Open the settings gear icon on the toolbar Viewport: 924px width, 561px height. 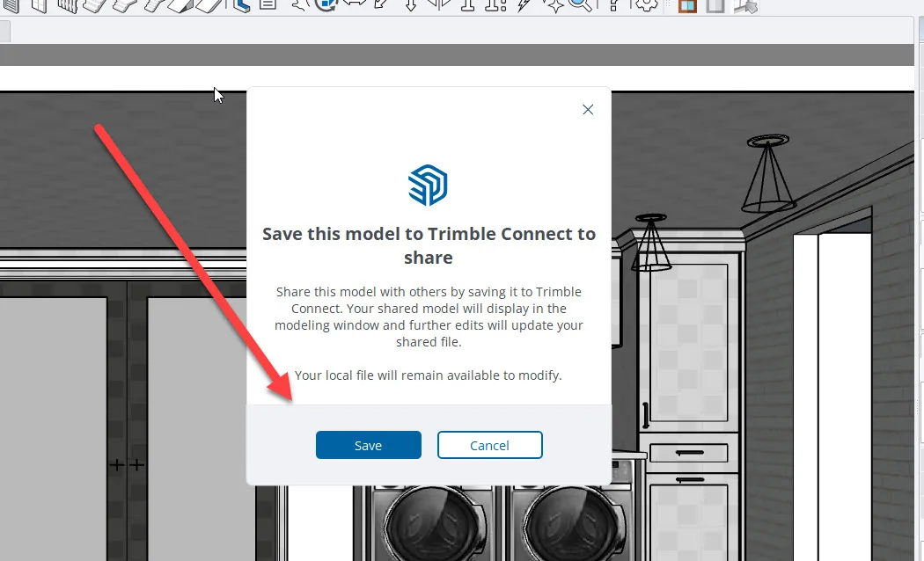point(649,6)
